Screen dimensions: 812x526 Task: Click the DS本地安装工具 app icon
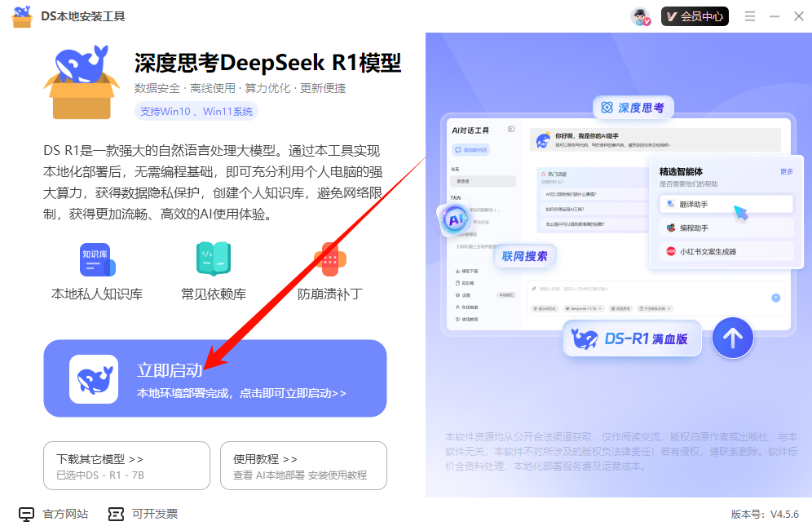click(22, 16)
